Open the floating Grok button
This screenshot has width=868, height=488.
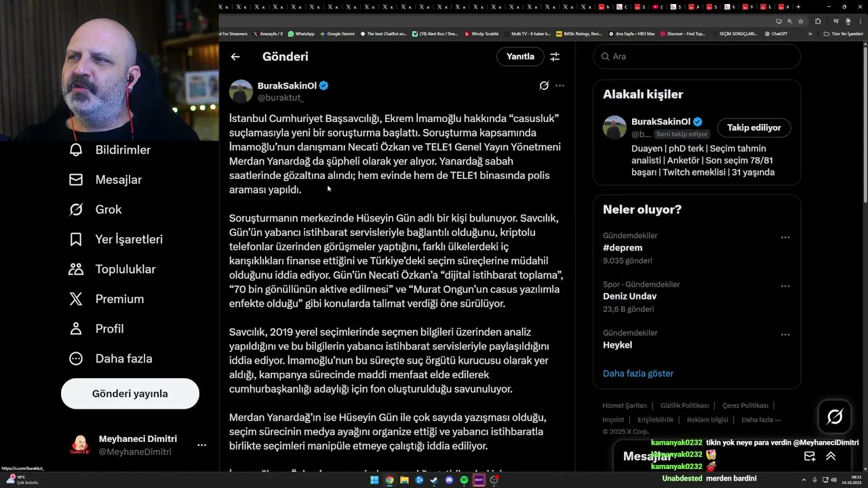pos(835,417)
